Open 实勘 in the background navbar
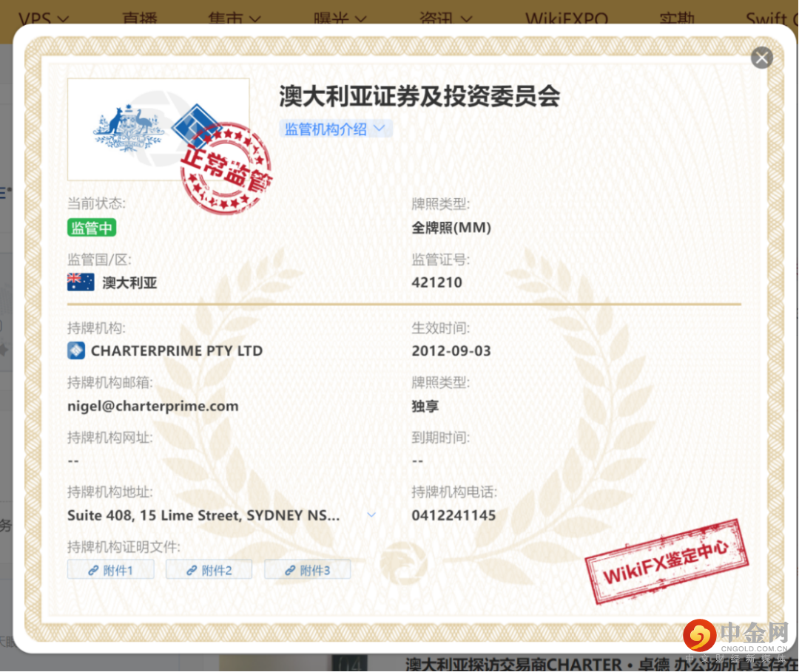Viewport: 799px width, 672px height. 677,18
